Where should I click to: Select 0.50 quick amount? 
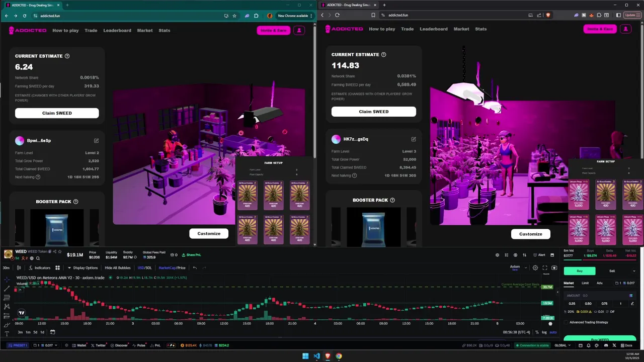(588, 304)
